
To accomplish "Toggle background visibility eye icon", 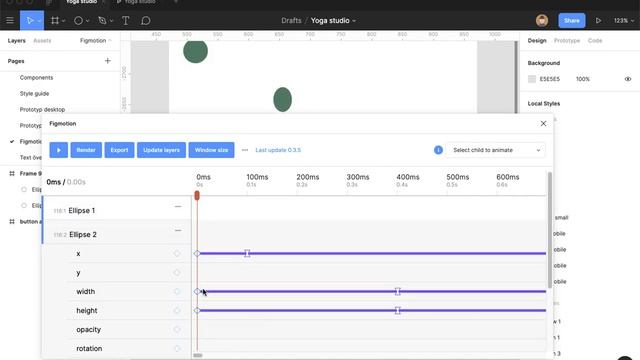I will click(x=628, y=79).
